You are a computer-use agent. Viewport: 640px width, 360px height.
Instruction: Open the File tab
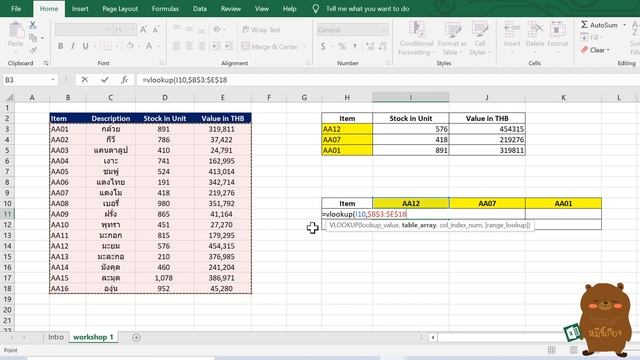pyautogui.click(x=16, y=9)
